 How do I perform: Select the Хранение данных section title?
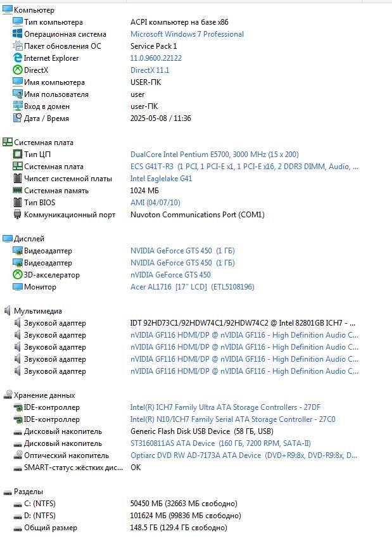point(44,395)
